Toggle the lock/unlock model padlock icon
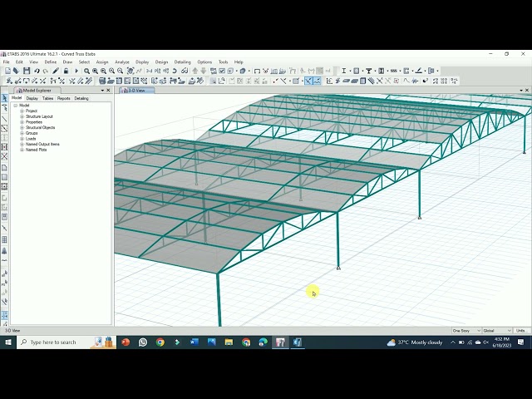 [66, 71]
